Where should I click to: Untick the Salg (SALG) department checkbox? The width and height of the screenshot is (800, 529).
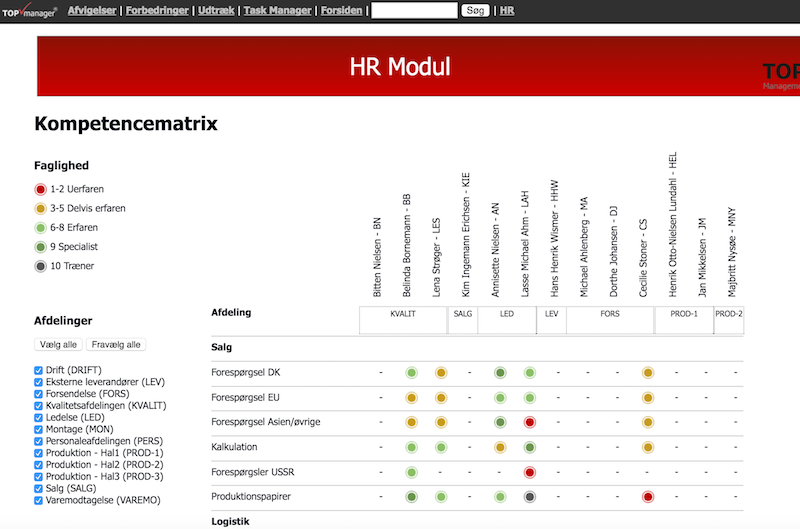(38, 488)
